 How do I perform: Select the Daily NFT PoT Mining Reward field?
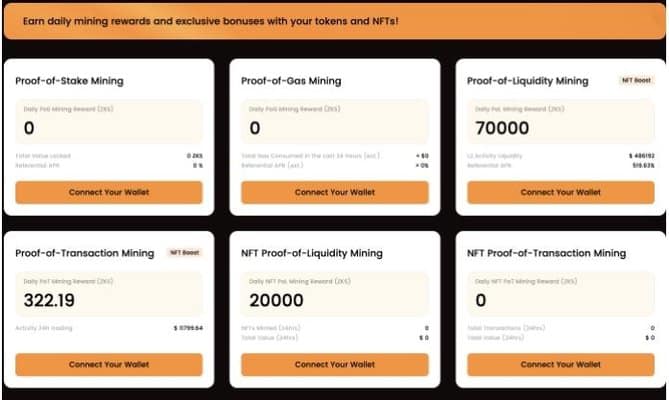pos(560,294)
